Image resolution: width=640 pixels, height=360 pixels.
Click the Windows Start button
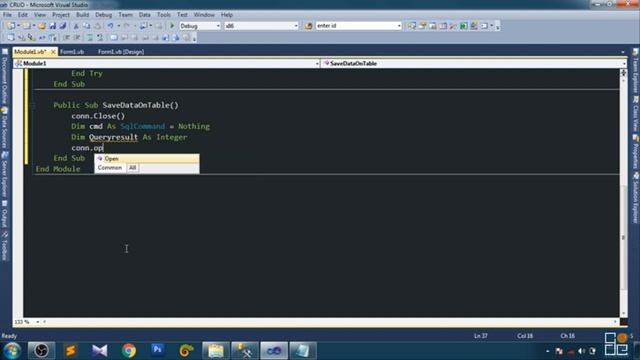point(12,351)
